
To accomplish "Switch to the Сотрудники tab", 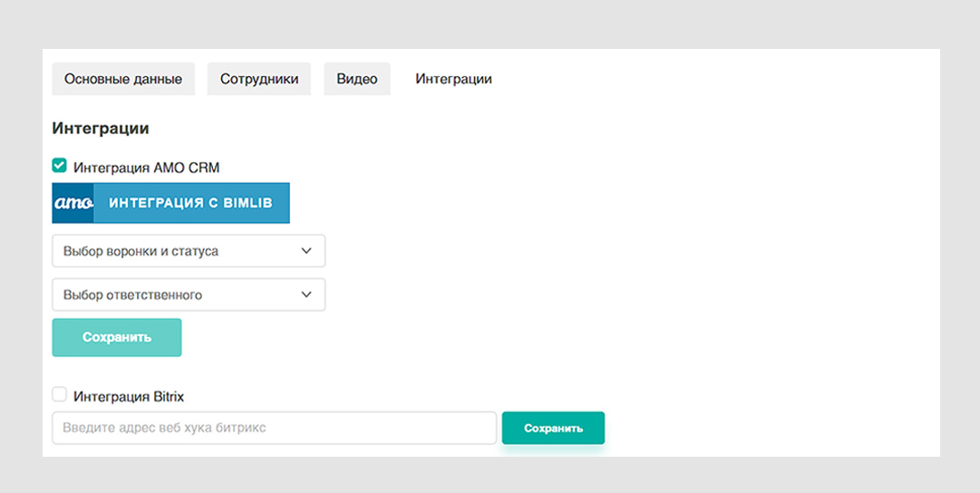I will (258, 79).
